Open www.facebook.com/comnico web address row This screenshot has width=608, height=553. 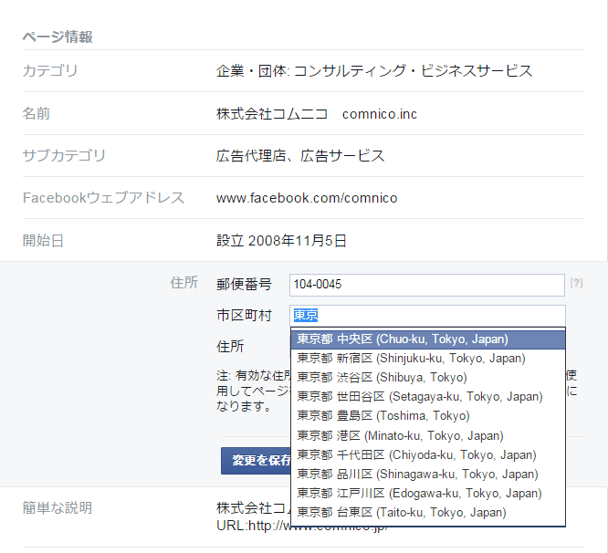tap(303, 198)
